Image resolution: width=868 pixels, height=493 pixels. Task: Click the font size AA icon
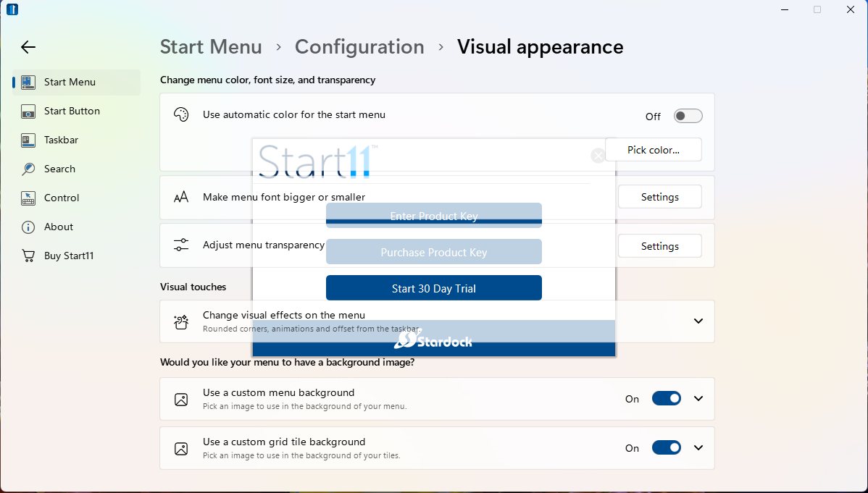(x=181, y=197)
